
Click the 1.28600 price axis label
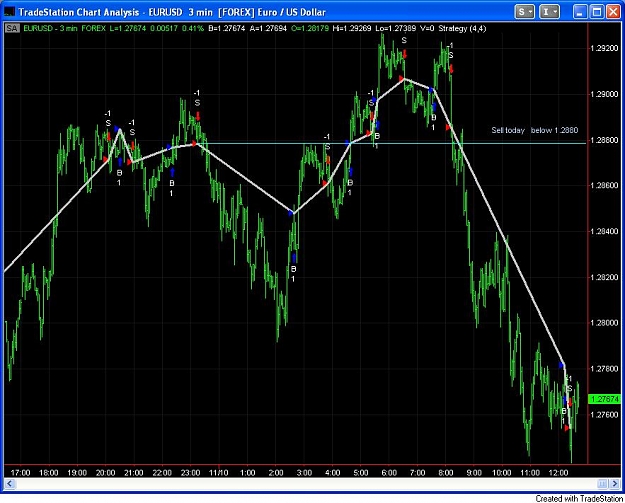(x=605, y=186)
